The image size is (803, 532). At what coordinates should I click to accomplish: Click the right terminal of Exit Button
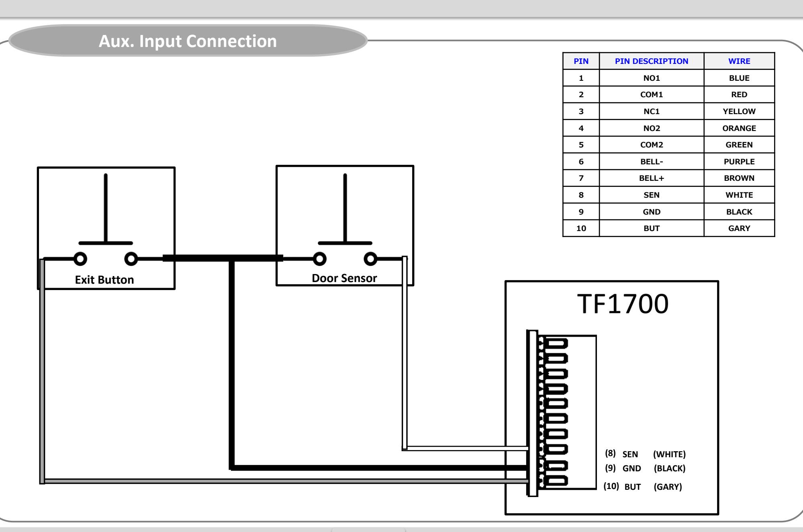(131, 259)
